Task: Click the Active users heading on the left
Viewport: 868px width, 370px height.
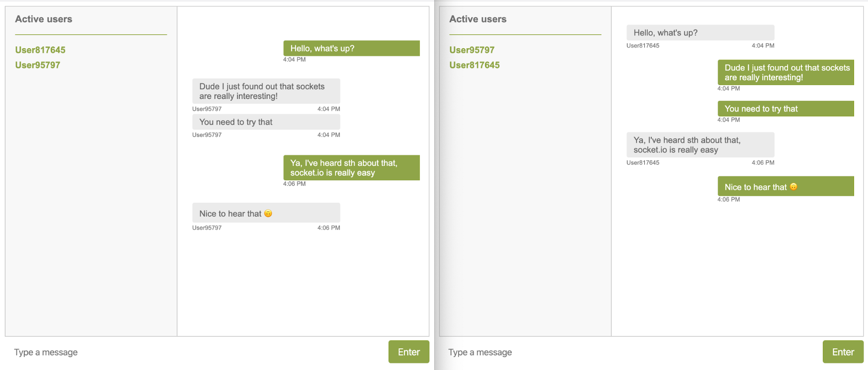Action: click(x=43, y=19)
